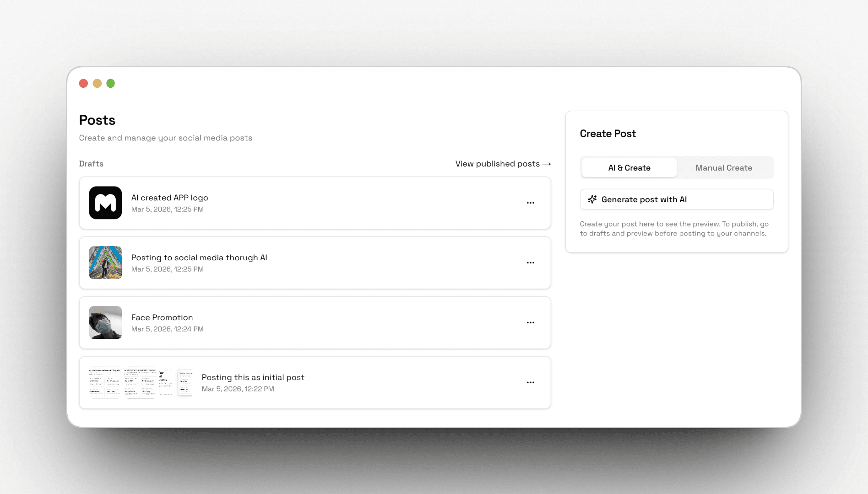The width and height of the screenshot is (868, 494).
Task: Switch to the AI & Create tab
Action: [629, 168]
